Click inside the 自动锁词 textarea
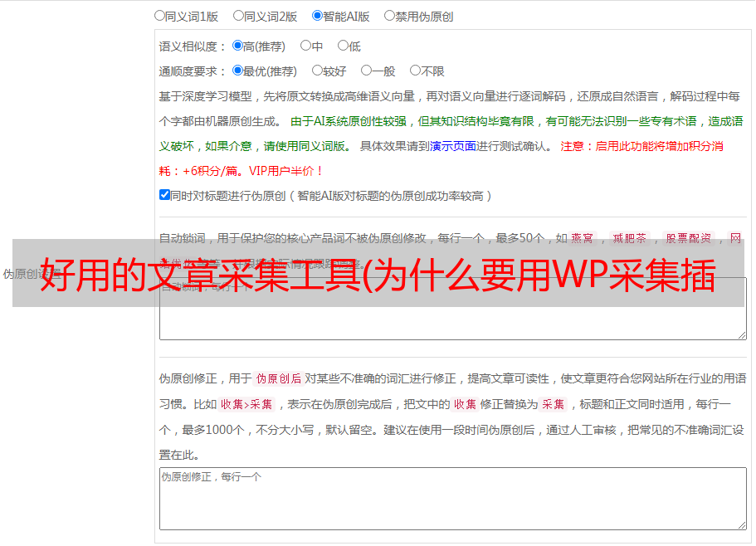 tap(453, 309)
